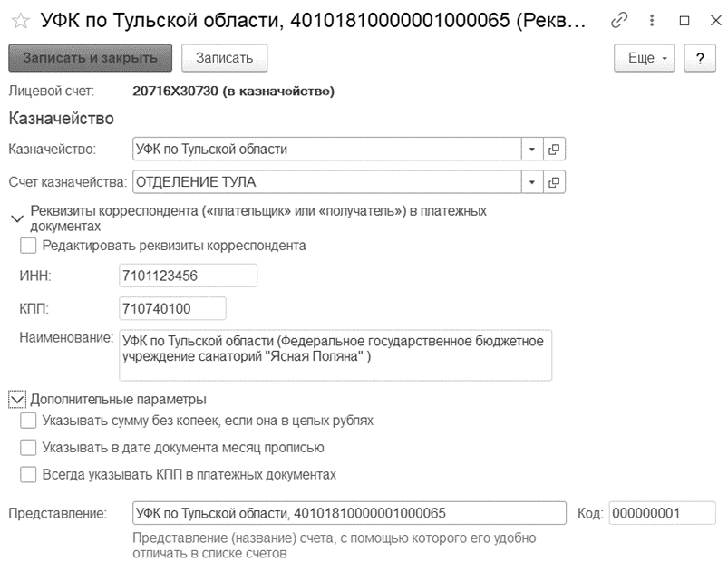The width and height of the screenshot is (728, 562).
Task: Click the hint text about Представление счета
Action: [335, 546]
